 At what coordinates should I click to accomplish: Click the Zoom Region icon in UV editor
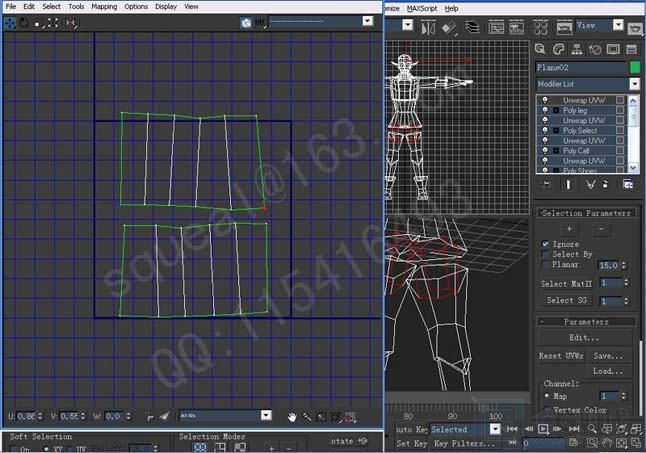point(321,417)
